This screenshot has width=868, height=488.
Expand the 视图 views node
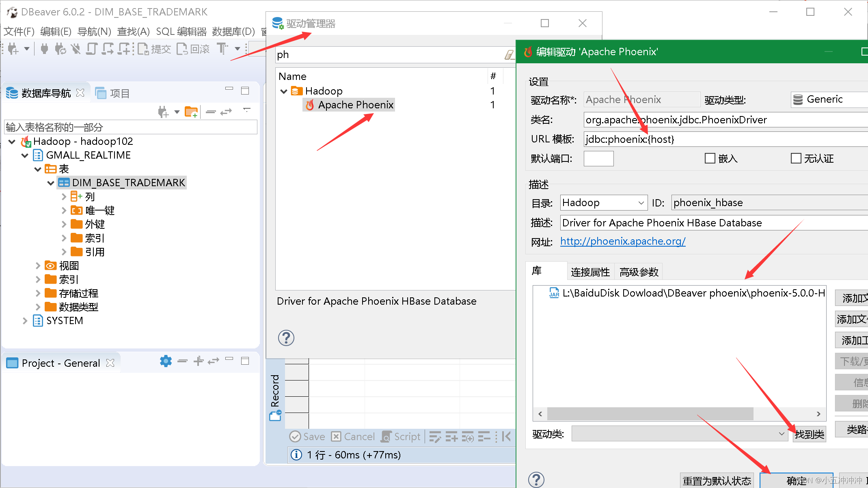tap(38, 266)
